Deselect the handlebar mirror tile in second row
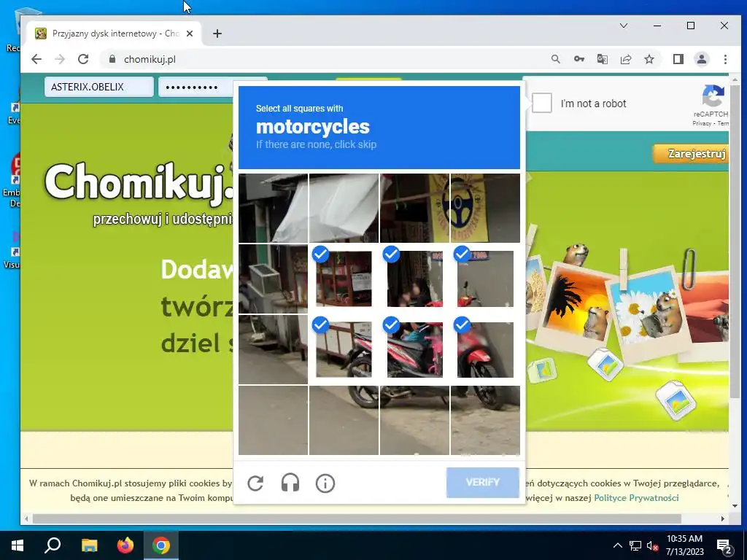 (x=485, y=279)
